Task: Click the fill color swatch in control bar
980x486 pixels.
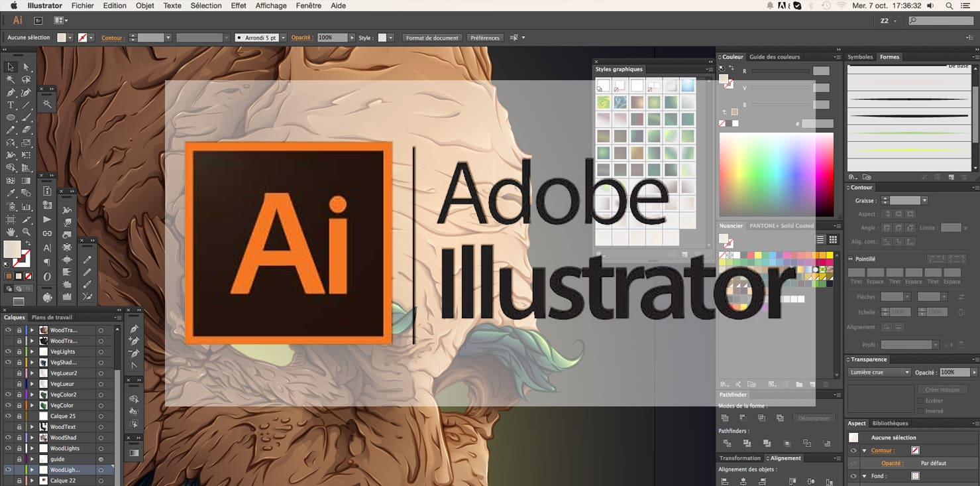Action: (x=62, y=38)
